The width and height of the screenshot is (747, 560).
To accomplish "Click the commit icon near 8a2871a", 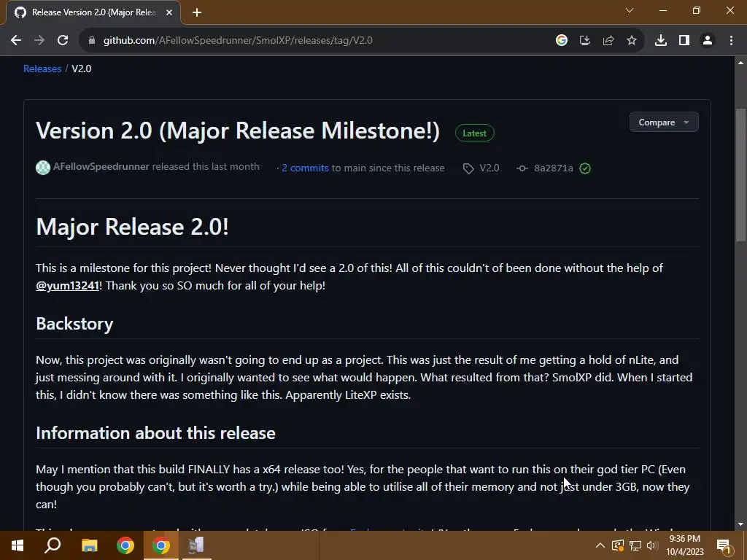I will click(x=522, y=168).
